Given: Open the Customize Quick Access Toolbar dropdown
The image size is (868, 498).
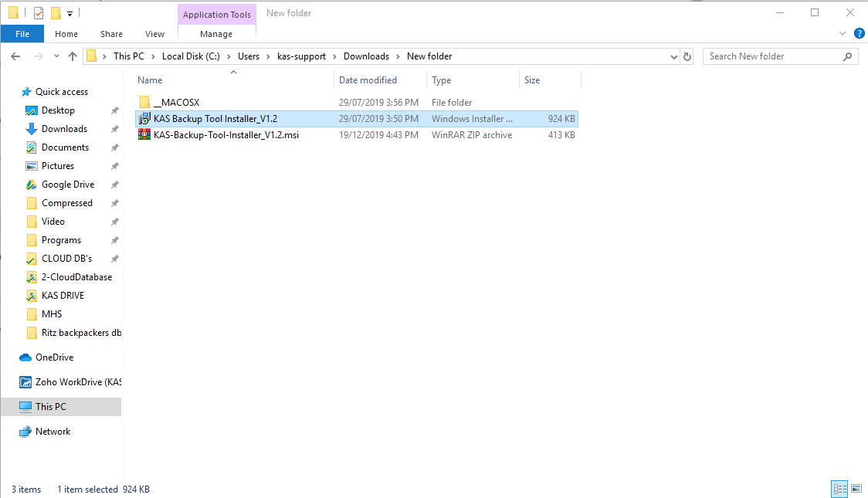Looking at the screenshot, I should pyautogui.click(x=70, y=13).
